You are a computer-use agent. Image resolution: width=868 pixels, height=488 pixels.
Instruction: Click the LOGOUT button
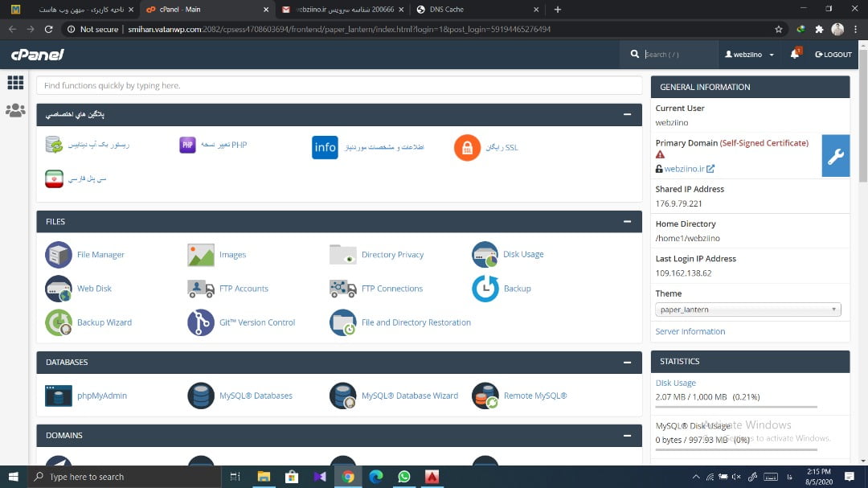[x=833, y=55]
